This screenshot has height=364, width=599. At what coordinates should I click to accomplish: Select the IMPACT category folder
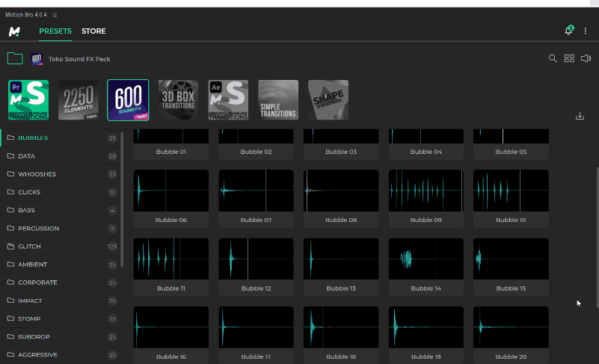30,300
